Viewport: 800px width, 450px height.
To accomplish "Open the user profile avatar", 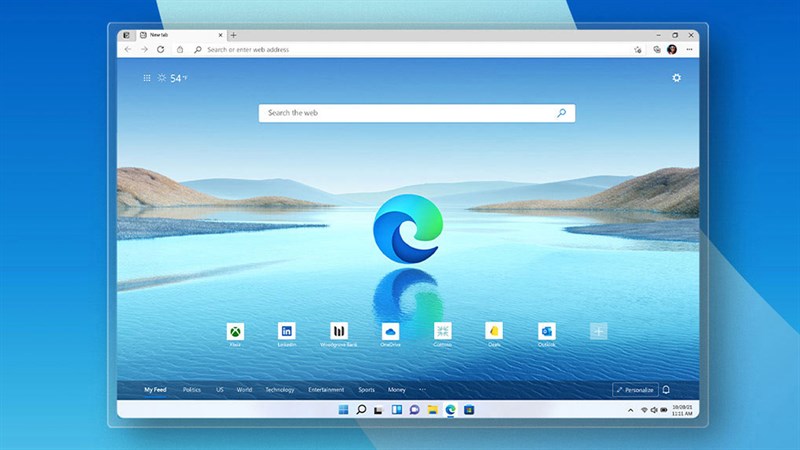I will click(672, 49).
